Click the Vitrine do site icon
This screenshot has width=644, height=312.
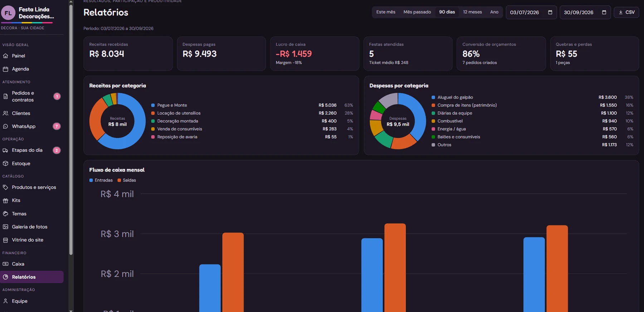point(5,240)
